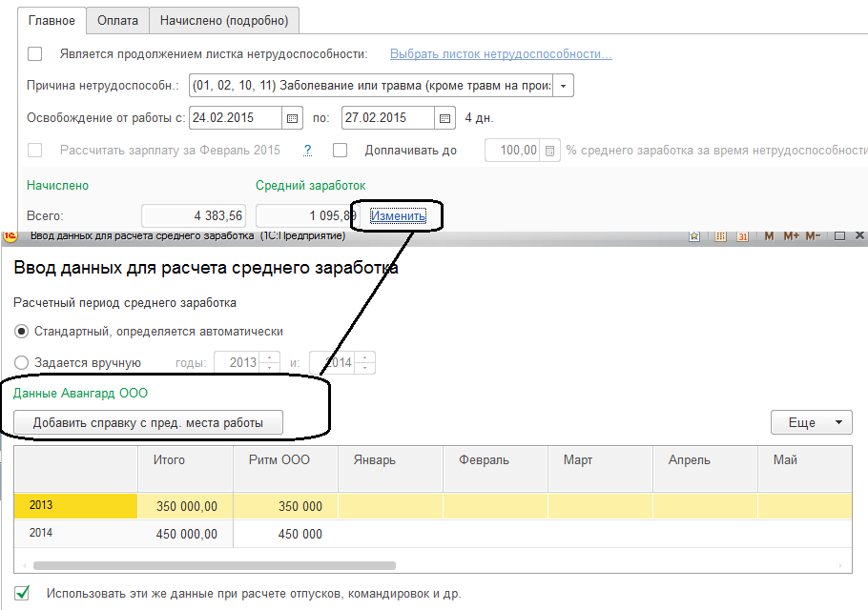Click the 'Ритм ООО' column header
868x610 pixels.
[x=285, y=469]
